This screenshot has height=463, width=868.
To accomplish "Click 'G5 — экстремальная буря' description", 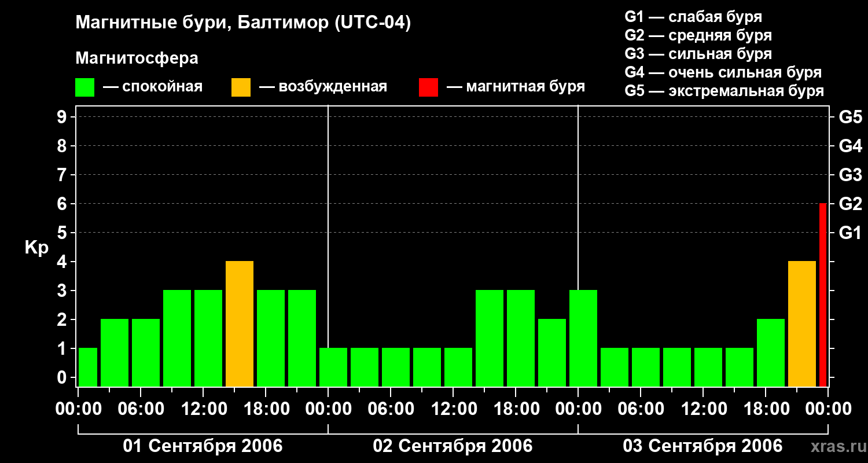I will 724,91.
